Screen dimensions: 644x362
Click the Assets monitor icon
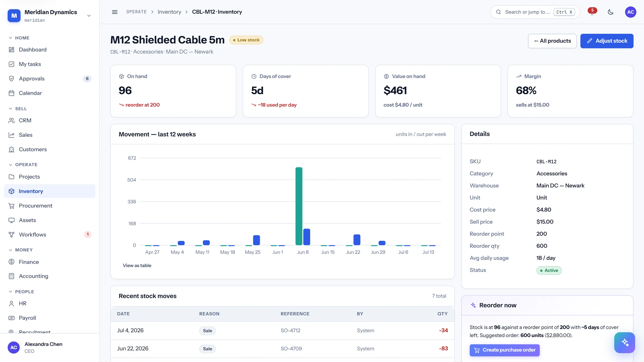tap(11, 220)
